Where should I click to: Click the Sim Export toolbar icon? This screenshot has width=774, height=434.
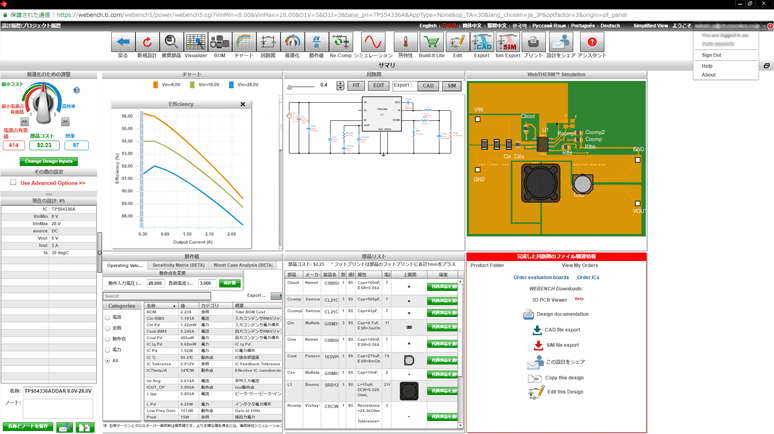click(507, 42)
